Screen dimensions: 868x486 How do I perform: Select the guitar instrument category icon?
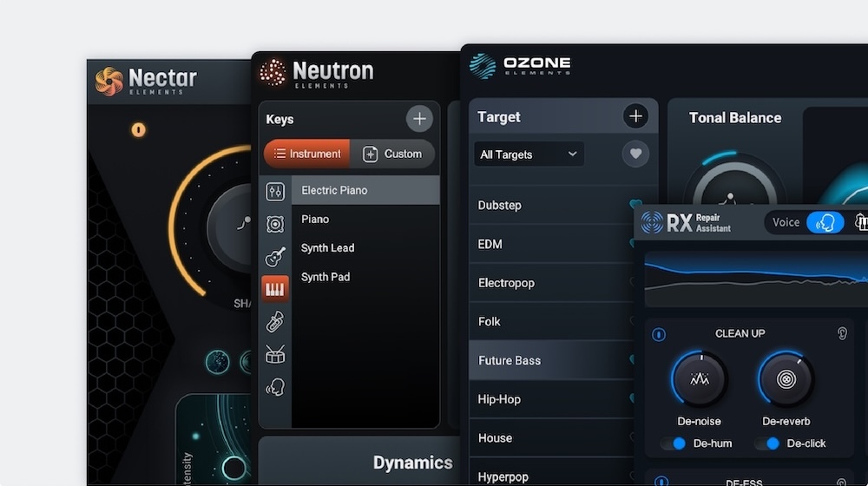pos(275,257)
